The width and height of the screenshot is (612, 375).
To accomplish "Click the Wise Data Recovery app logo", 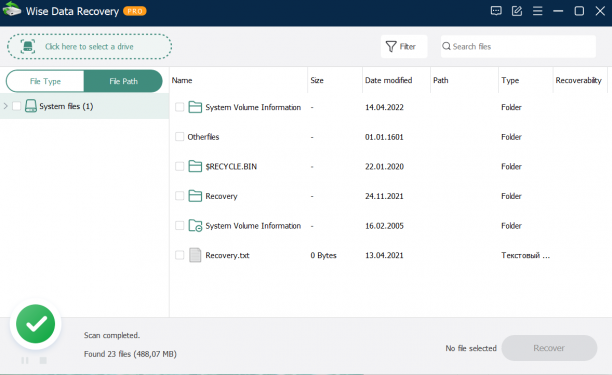I will tap(12, 9).
